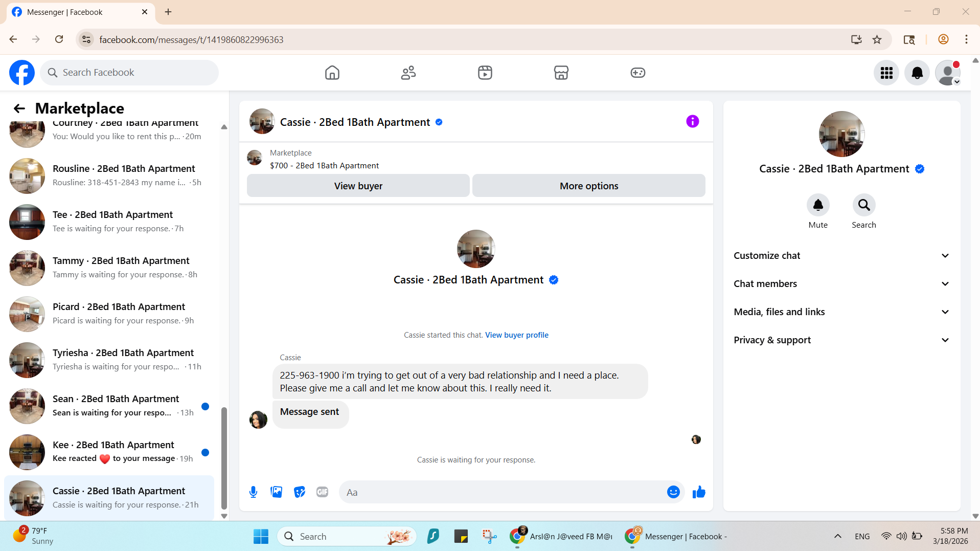Reload the browser page
Image resolution: width=980 pixels, height=551 pixels.
tap(59, 39)
